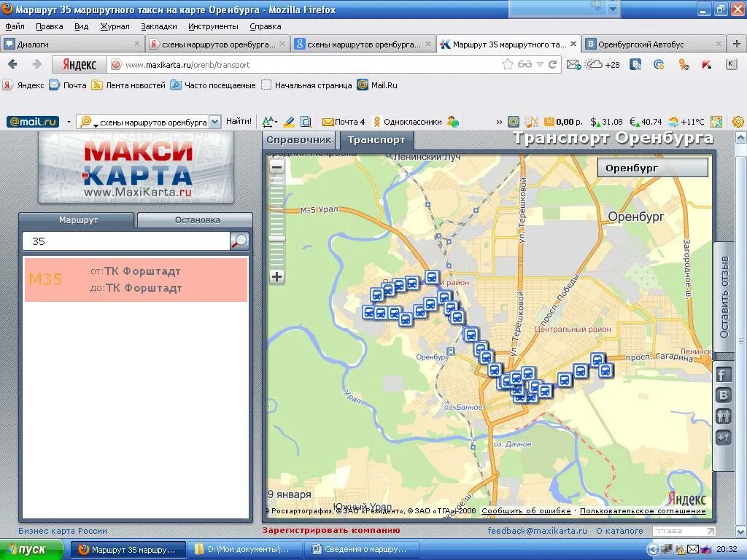Click the Одноклассники share people icon

723,416
